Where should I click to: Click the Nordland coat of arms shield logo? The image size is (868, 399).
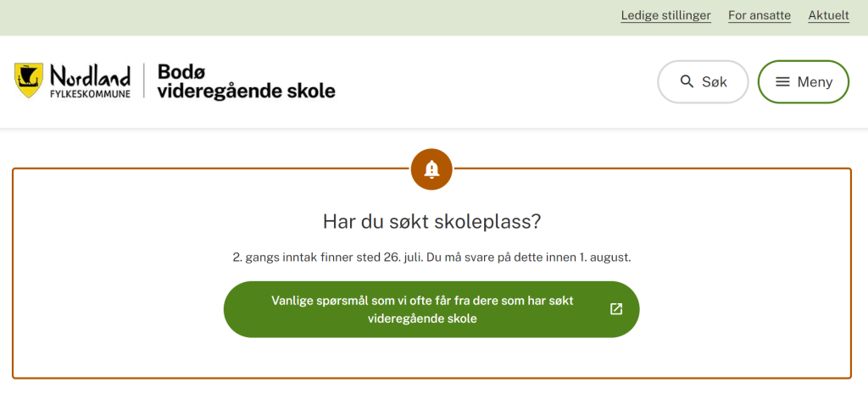tap(29, 80)
